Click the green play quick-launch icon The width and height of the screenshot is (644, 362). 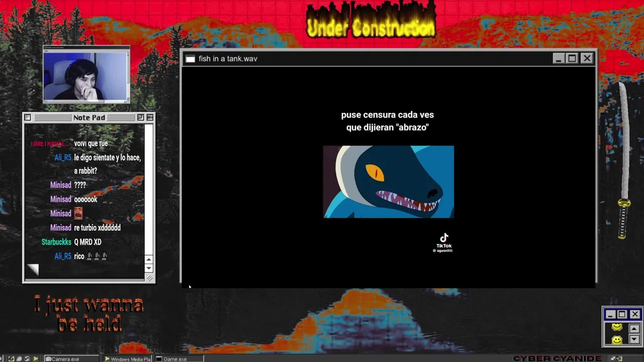click(x=35, y=359)
